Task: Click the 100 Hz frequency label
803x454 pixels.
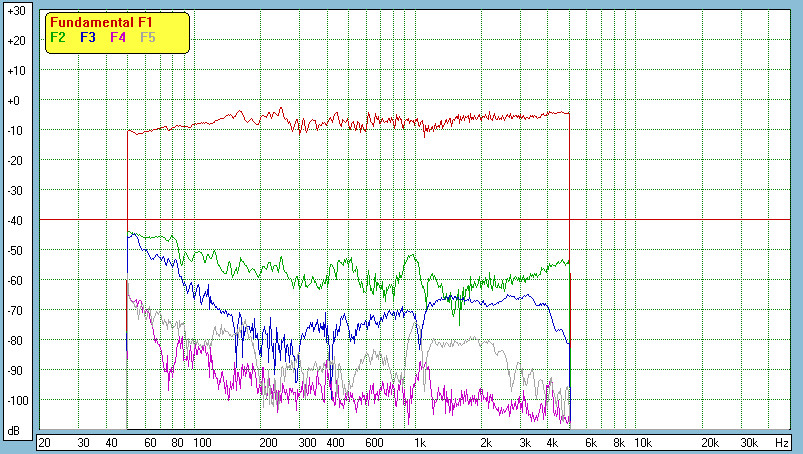Action: click(202, 443)
